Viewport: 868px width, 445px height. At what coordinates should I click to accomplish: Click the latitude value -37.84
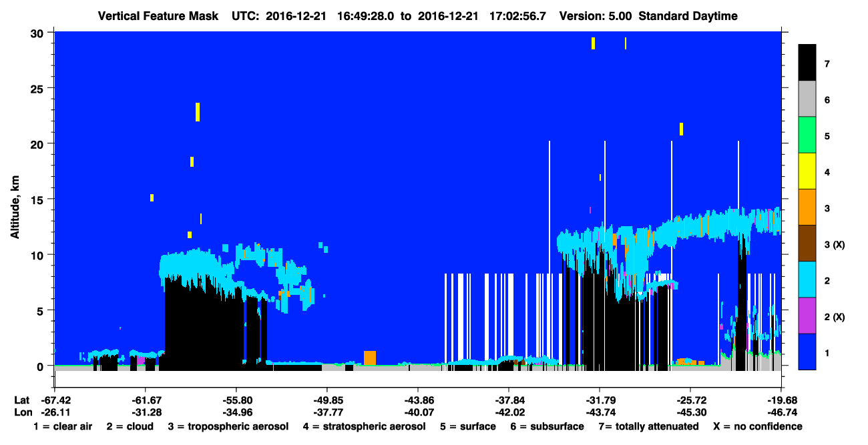click(x=509, y=400)
